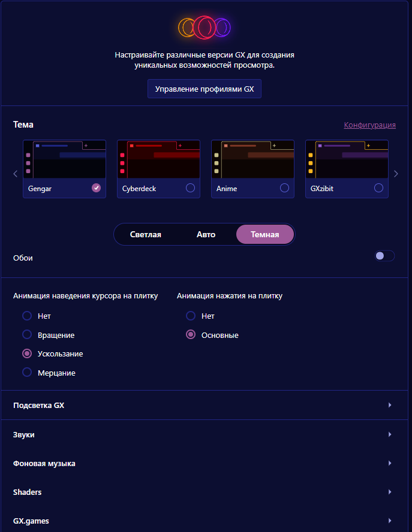Select Основные tile click animation
The height and width of the screenshot is (532, 412).
click(191, 334)
